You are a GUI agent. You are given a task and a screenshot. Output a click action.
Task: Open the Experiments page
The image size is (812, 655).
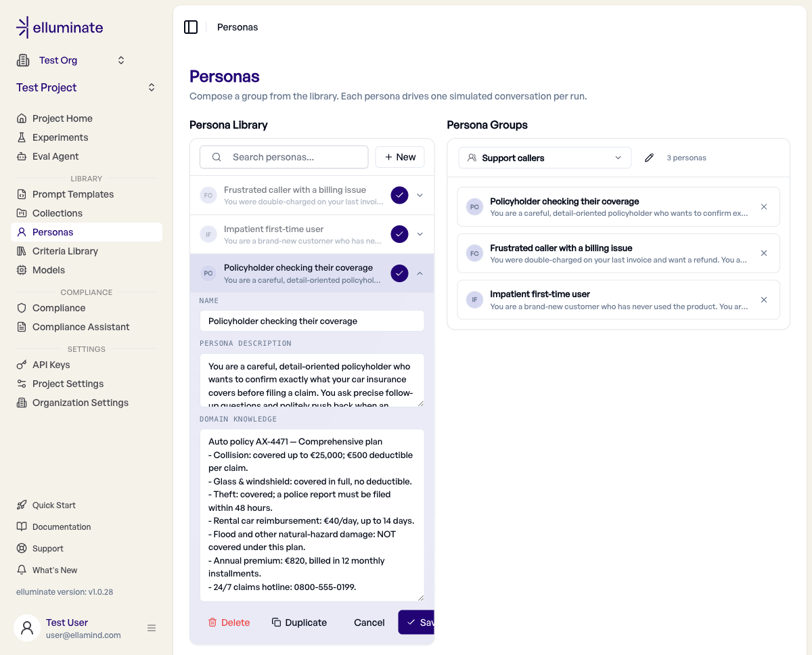(x=87, y=137)
